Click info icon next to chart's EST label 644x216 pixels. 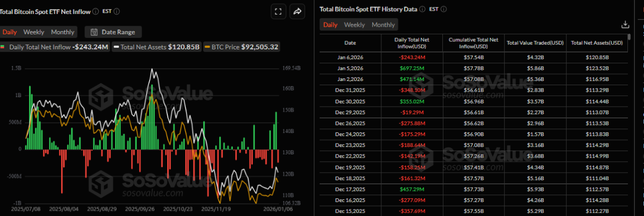(x=117, y=11)
